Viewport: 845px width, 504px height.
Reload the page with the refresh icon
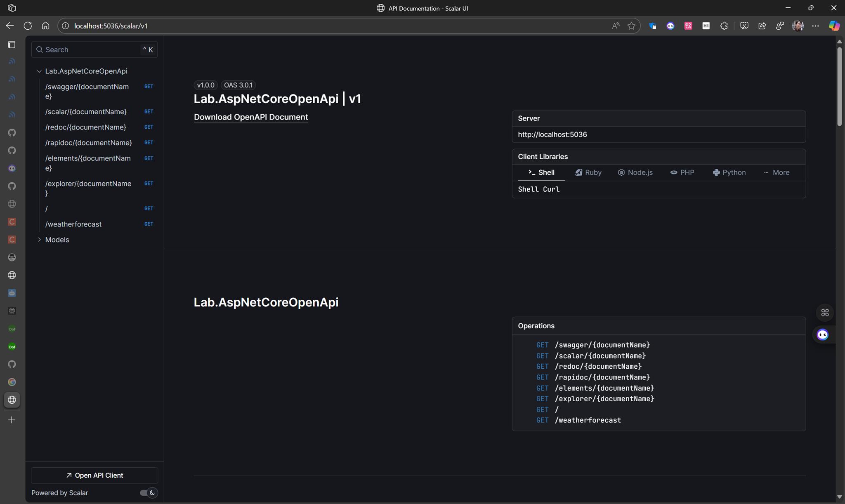(28, 26)
